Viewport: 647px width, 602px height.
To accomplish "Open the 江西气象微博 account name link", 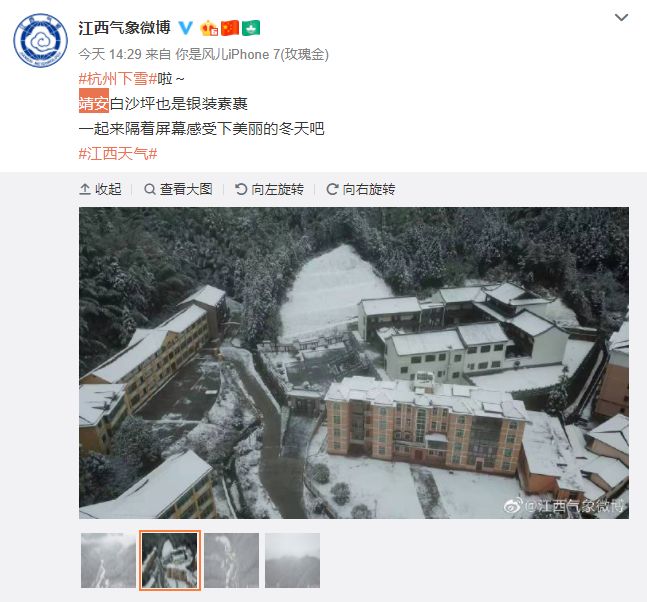I will coord(125,28).
